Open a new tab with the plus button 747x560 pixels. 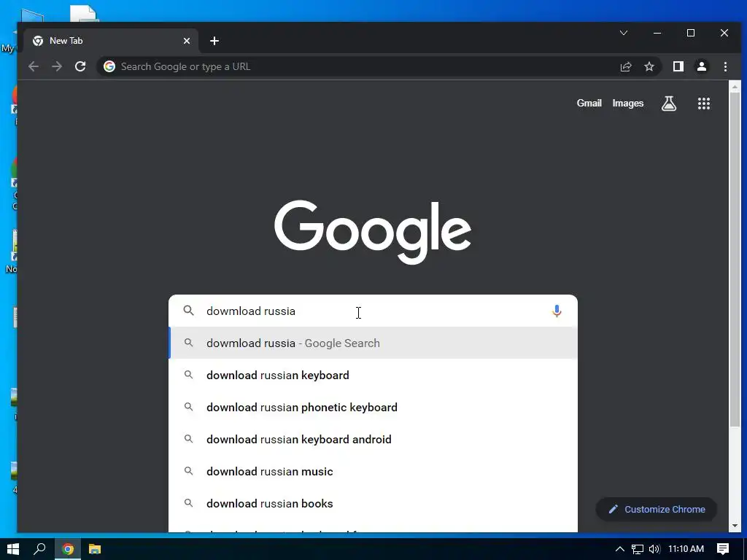(x=214, y=41)
